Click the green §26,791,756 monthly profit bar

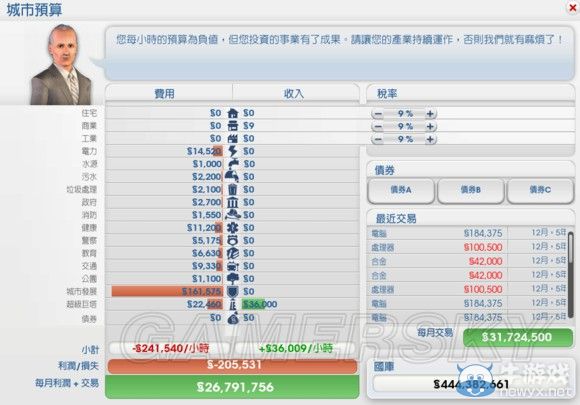coord(232,387)
